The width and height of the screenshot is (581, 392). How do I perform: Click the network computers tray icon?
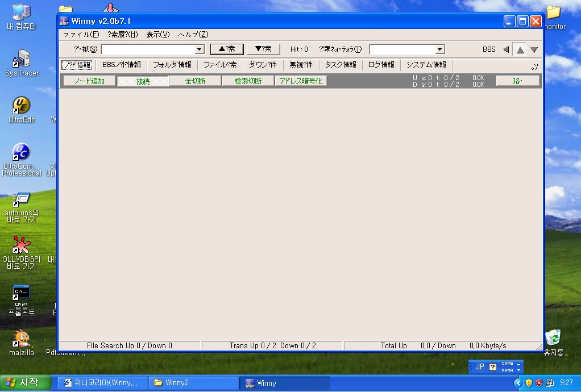[550, 383]
